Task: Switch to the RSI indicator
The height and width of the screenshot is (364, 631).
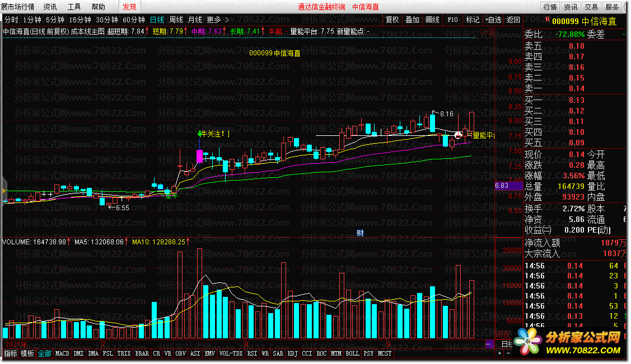Action: (x=252, y=353)
